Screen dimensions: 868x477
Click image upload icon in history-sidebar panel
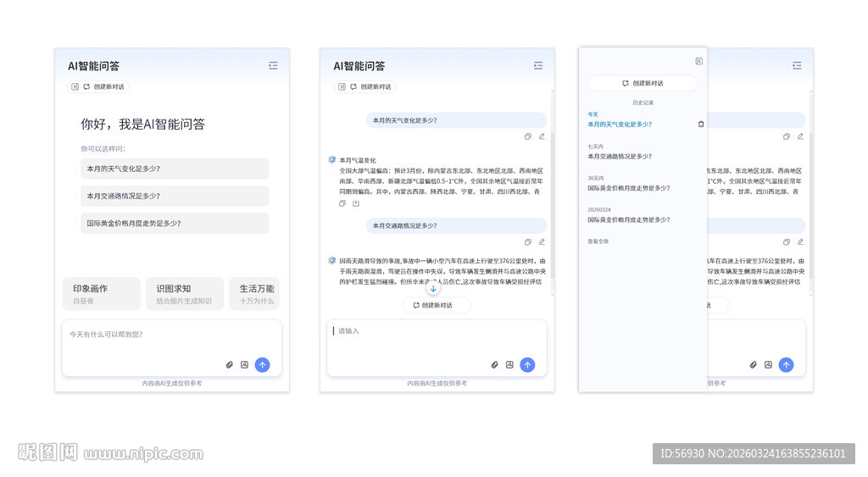pos(768,365)
